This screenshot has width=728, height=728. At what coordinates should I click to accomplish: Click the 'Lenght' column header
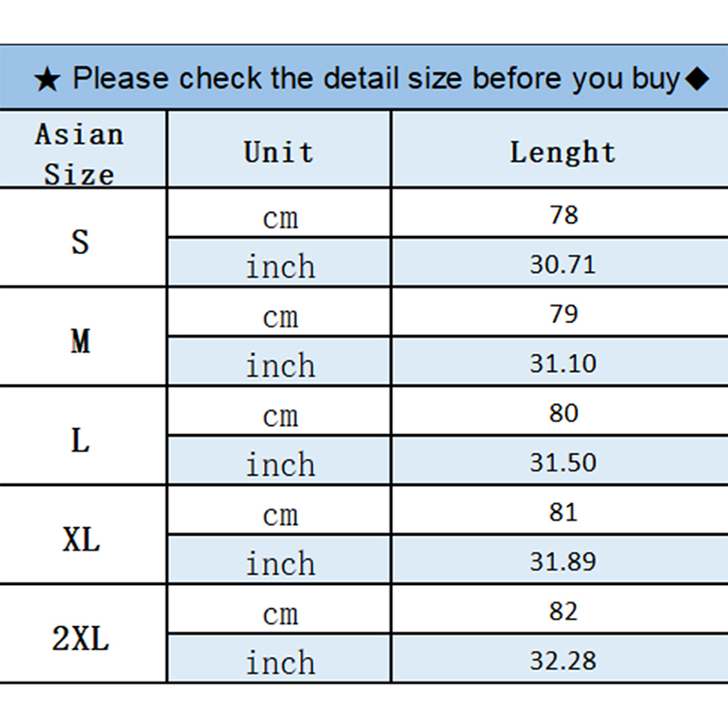click(562, 151)
